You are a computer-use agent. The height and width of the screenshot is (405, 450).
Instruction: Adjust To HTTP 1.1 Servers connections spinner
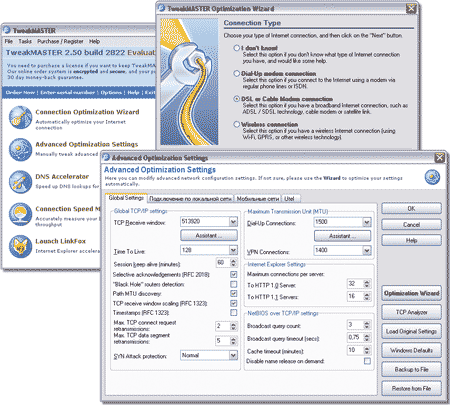(x=367, y=296)
